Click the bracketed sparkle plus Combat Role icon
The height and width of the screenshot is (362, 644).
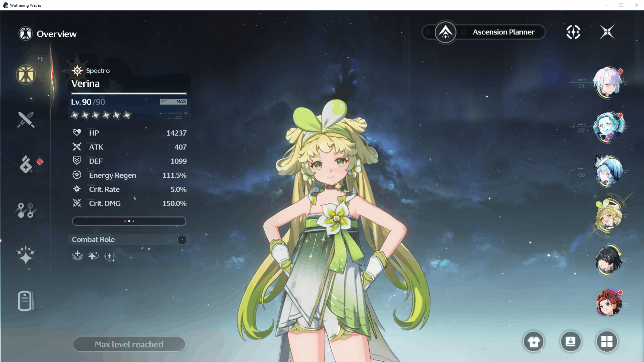pos(110,257)
